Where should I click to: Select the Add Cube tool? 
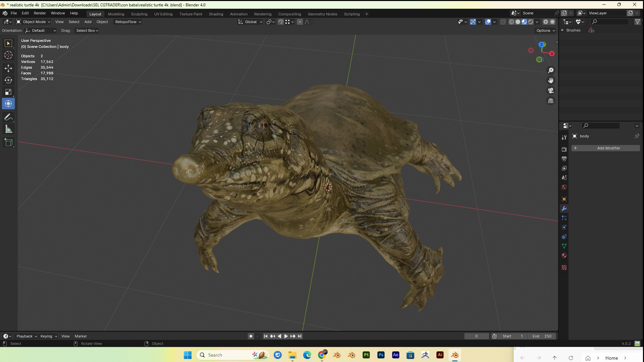(8, 142)
